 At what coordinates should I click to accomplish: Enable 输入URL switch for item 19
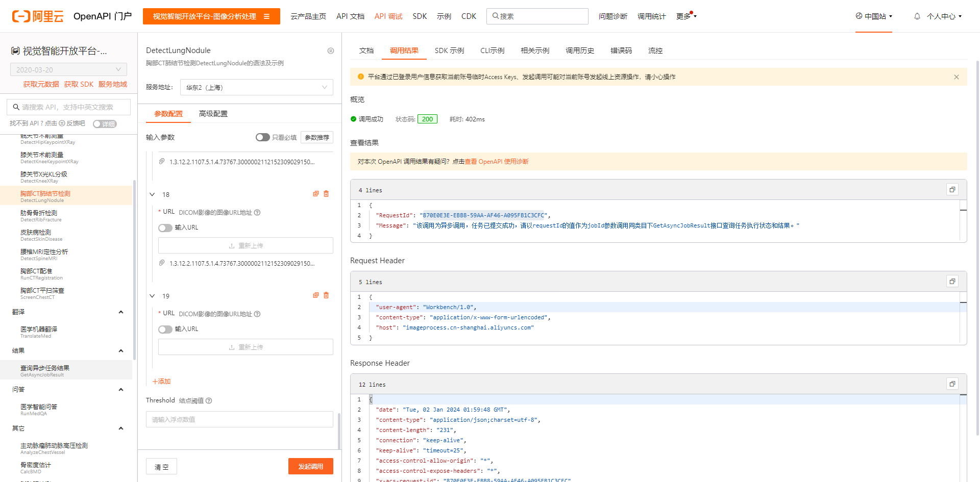pyautogui.click(x=165, y=329)
